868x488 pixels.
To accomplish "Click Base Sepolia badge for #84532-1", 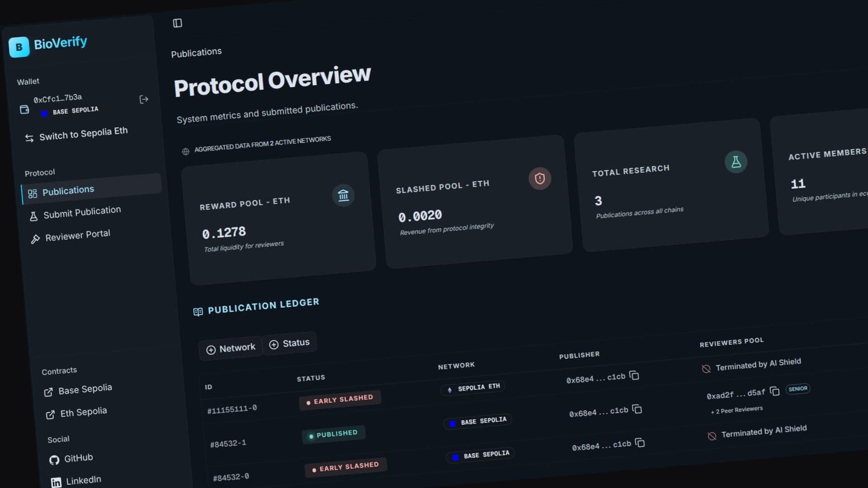I will (x=478, y=422).
